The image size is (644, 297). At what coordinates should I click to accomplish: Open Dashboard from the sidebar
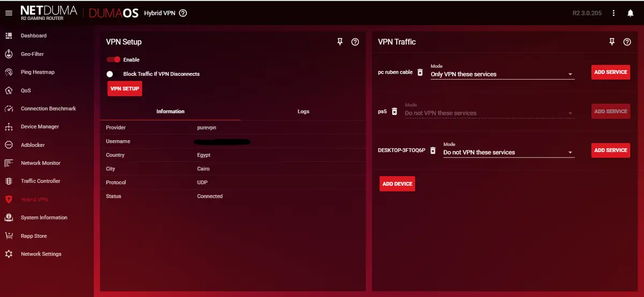click(33, 35)
